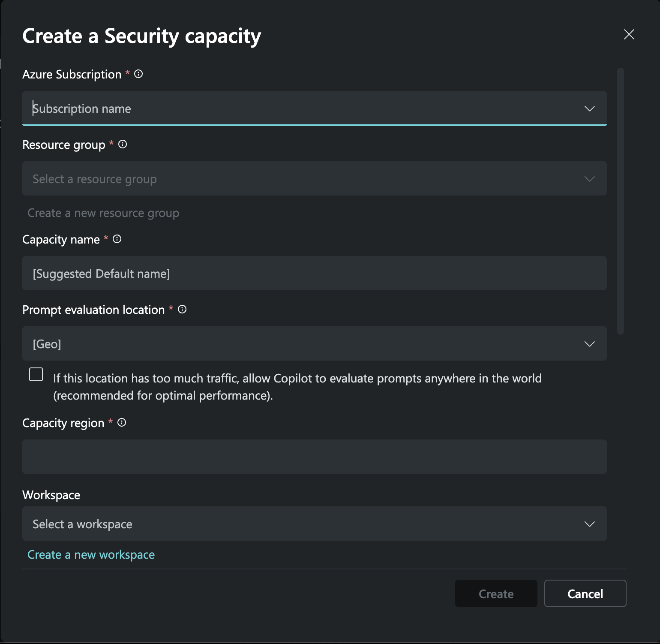Click the Capacity name info icon
Image resolution: width=660 pixels, height=644 pixels.
117,239
